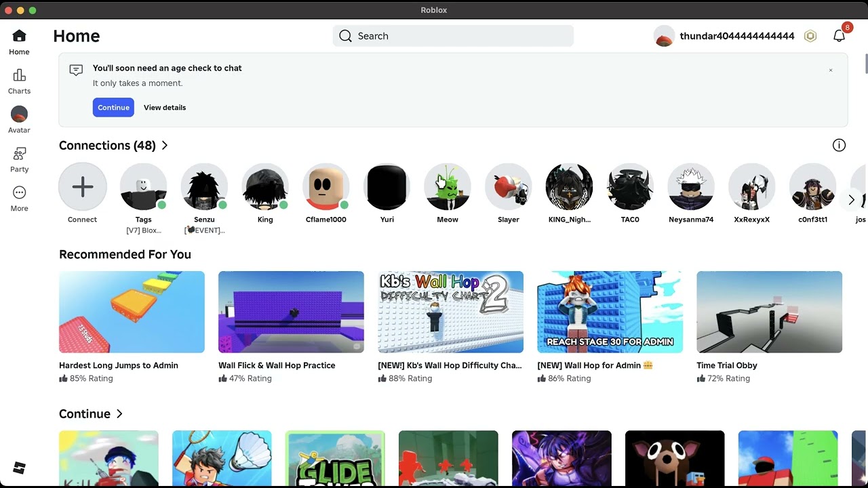Open Hardest Long Jumps to Admin thumbnail
Screen dimensions: 868x488
tap(132, 312)
